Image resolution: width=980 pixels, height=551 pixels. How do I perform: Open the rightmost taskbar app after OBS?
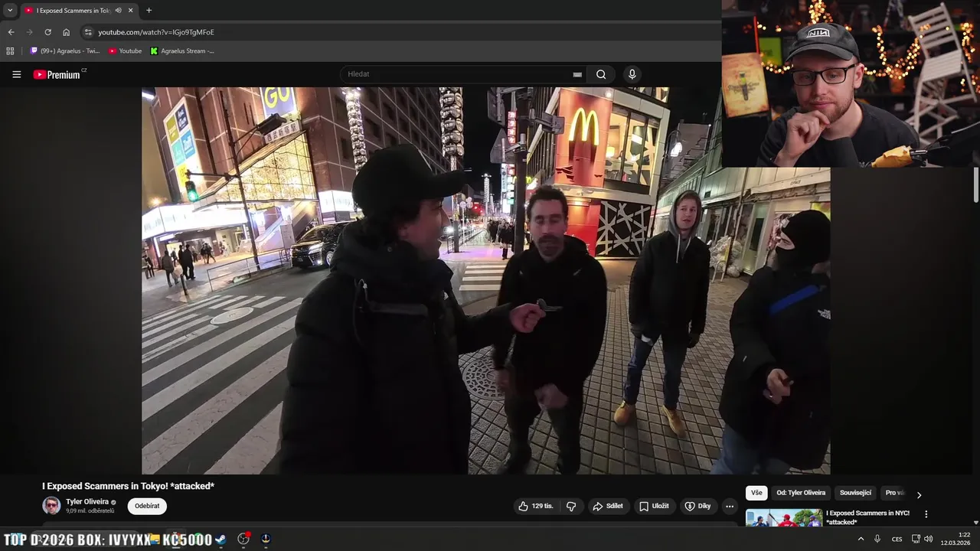tap(266, 539)
